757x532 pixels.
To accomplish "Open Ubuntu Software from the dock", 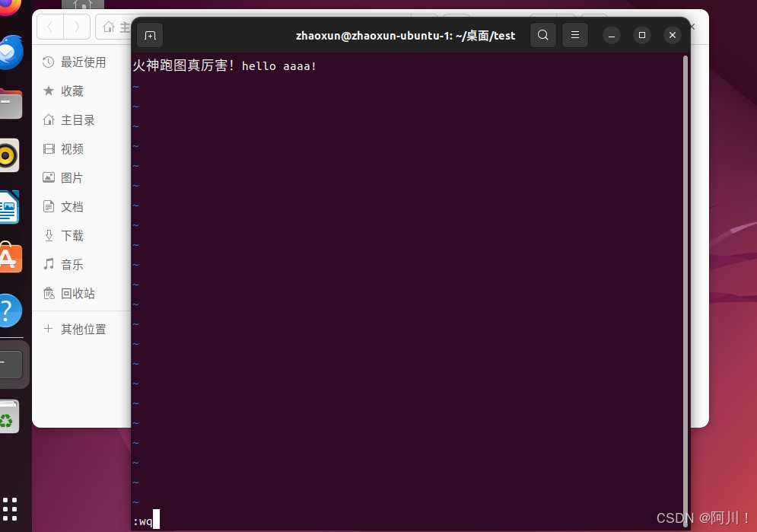I will pos(11,258).
